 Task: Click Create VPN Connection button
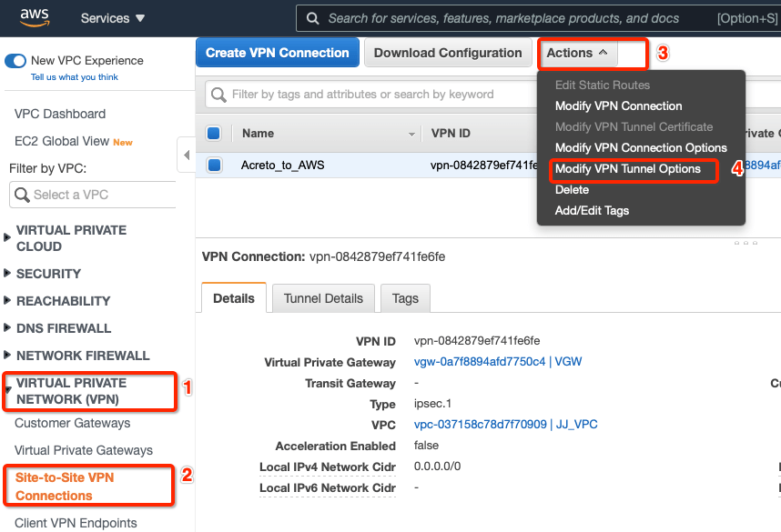pyautogui.click(x=278, y=53)
